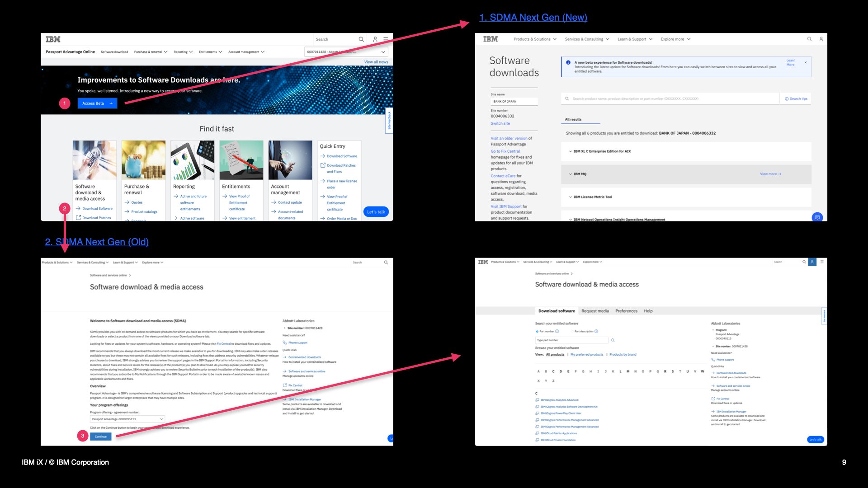
Task: Click Products by brand view link
Action: [623, 354]
